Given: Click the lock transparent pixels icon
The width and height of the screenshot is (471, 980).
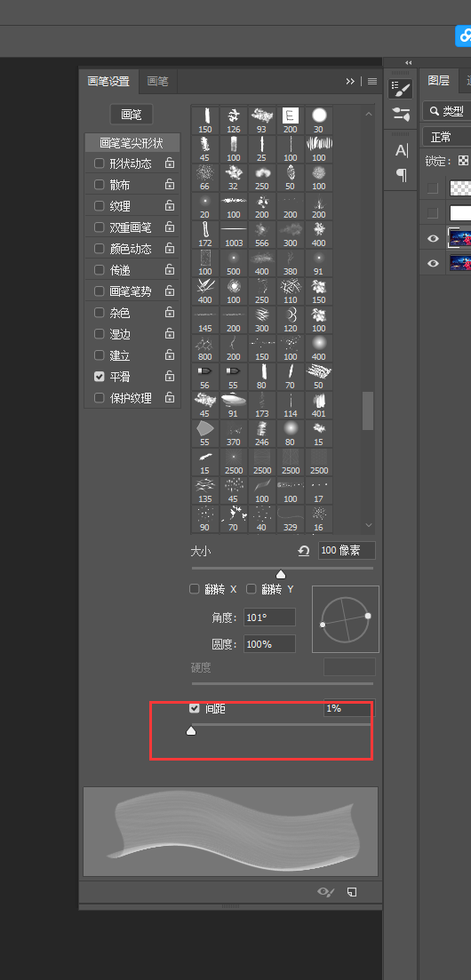Looking at the screenshot, I should pyautogui.click(x=464, y=161).
